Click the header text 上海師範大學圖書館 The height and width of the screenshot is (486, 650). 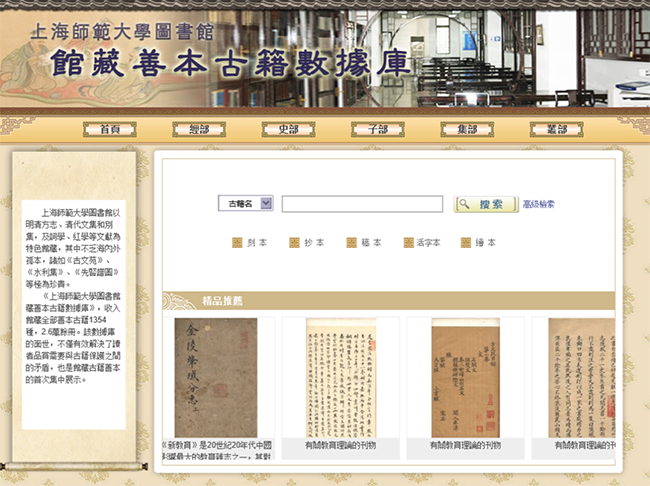click(x=122, y=32)
